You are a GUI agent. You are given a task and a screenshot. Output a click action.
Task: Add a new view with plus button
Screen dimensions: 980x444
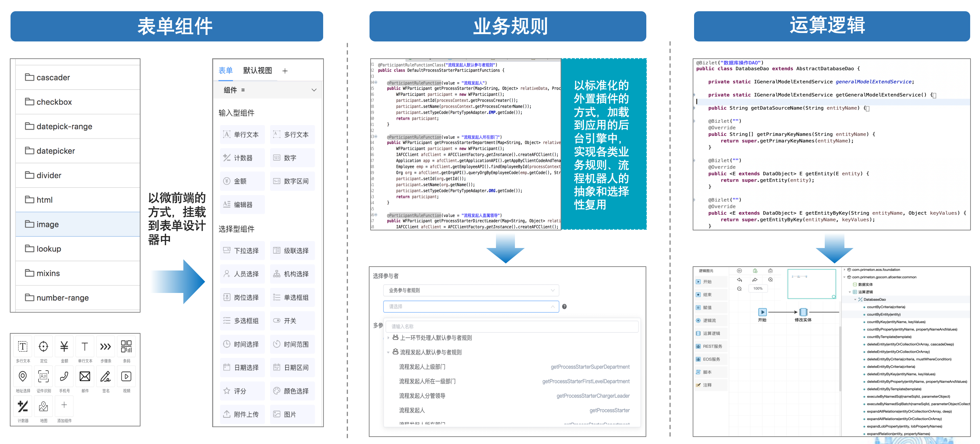point(285,71)
